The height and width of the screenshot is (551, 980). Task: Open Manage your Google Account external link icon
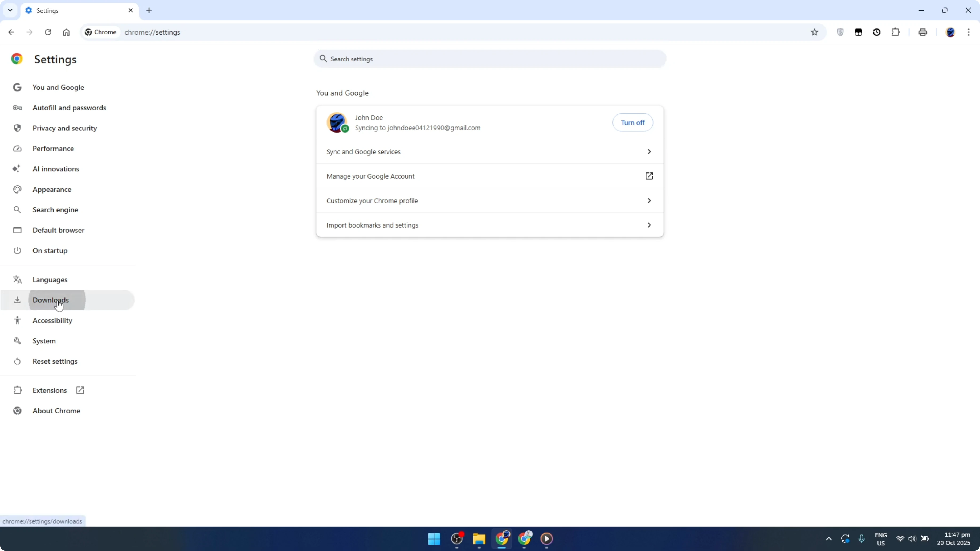click(x=649, y=176)
